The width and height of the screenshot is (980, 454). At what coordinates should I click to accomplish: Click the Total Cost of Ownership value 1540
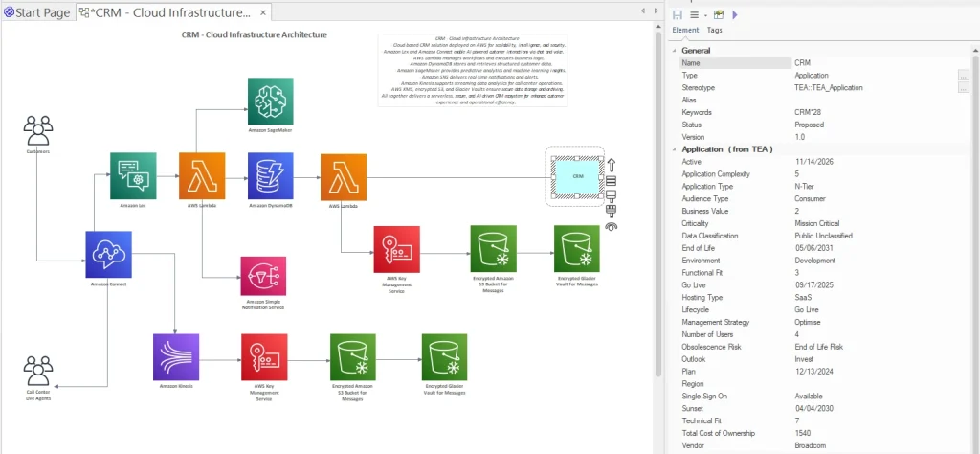[x=802, y=433]
